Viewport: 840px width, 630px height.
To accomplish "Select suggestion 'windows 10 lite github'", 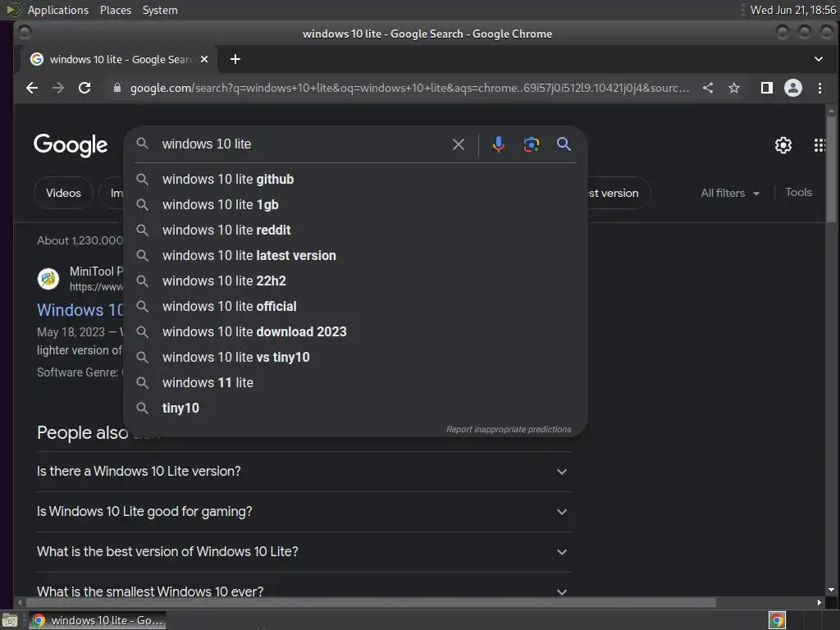I will [x=356, y=180].
